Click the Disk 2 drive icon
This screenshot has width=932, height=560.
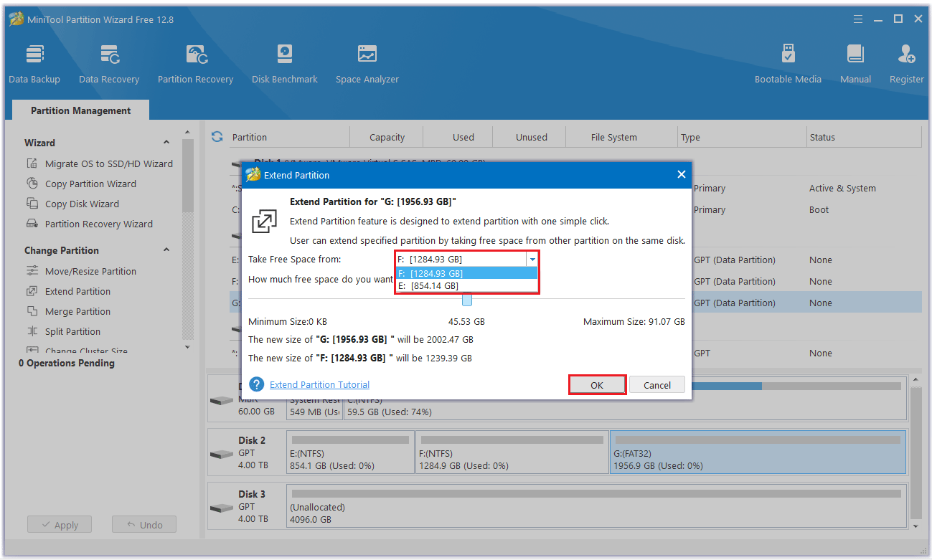tap(221, 454)
